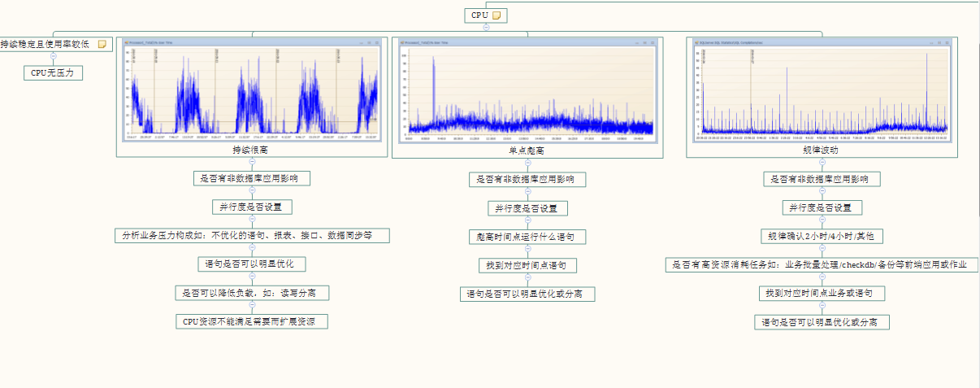Select the CPU root node
Image resolution: width=980 pixels, height=388 pixels.
[x=479, y=15]
